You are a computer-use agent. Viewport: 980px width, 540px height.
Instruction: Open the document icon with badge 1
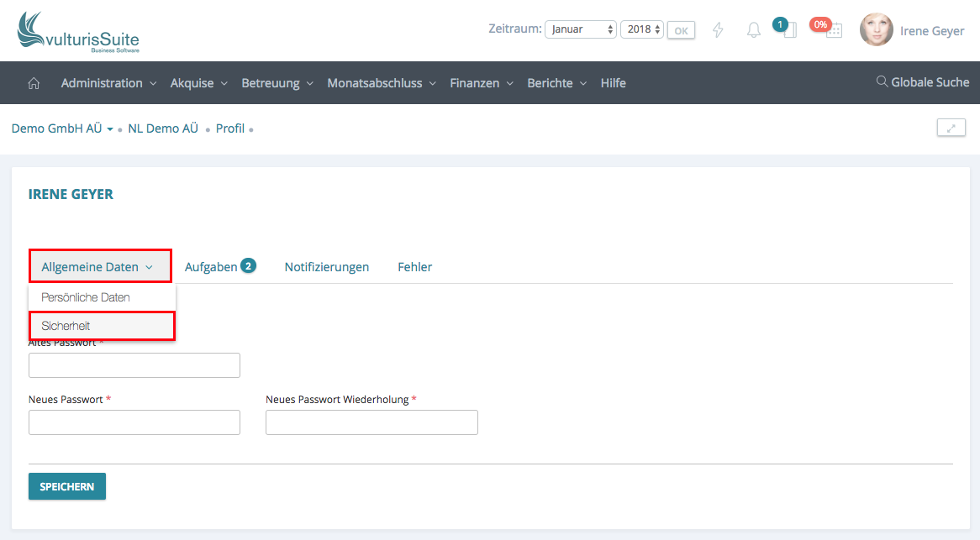[x=788, y=30]
